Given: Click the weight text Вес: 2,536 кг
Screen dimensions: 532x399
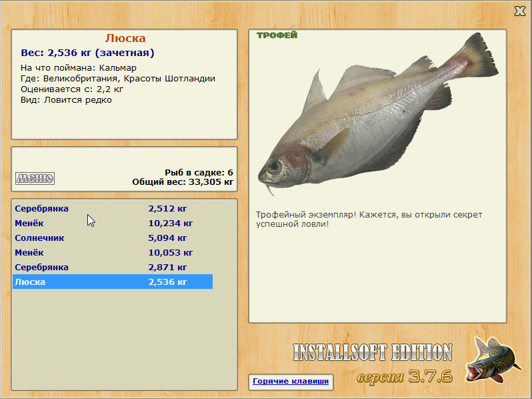Looking at the screenshot, I should coord(87,53).
